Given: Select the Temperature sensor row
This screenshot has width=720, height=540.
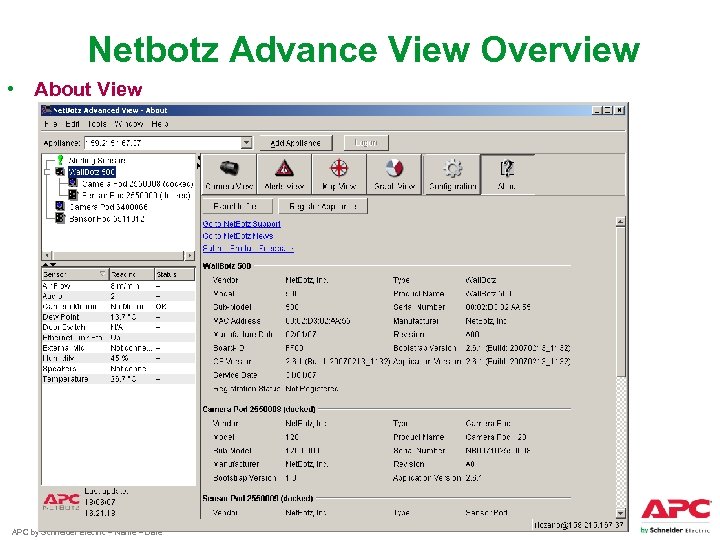Looking at the screenshot, I should click(x=118, y=379).
